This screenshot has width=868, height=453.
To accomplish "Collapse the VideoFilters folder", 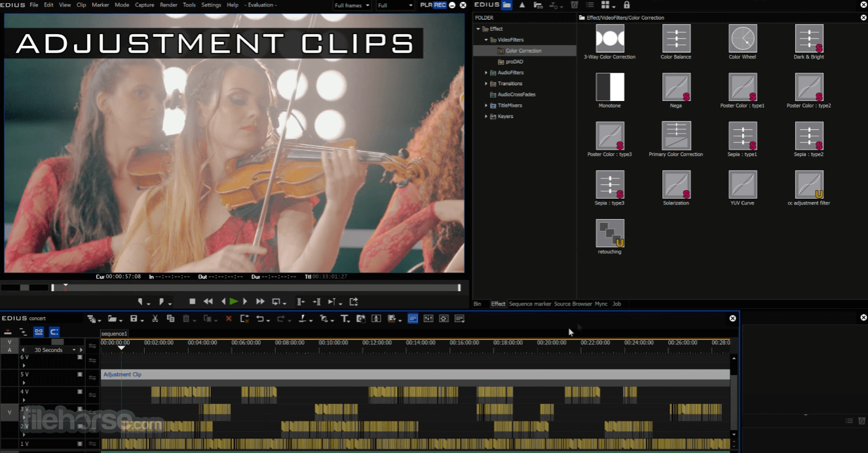I will tap(486, 40).
